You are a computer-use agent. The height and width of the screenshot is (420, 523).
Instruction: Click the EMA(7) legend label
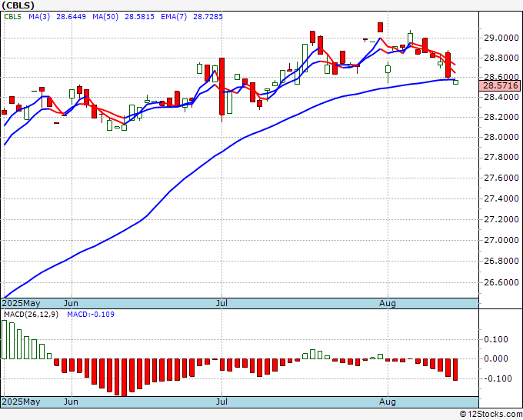click(x=174, y=17)
